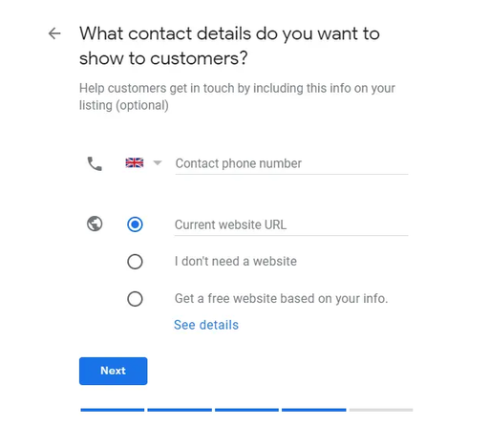This screenshot has width=489, height=448.
Task: Click the second blue progress bar segment
Action: (x=180, y=410)
